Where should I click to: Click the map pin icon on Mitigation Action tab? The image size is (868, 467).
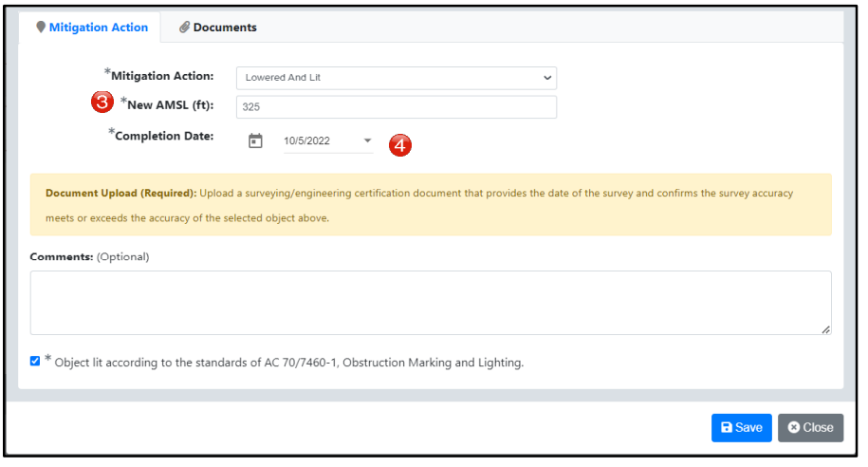pyautogui.click(x=41, y=28)
